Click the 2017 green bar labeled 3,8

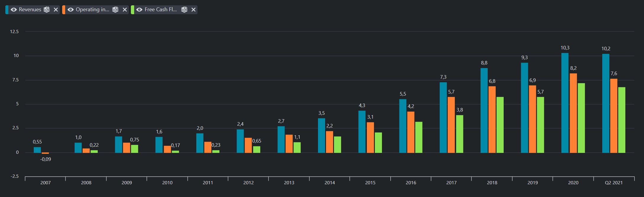(x=460, y=134)
